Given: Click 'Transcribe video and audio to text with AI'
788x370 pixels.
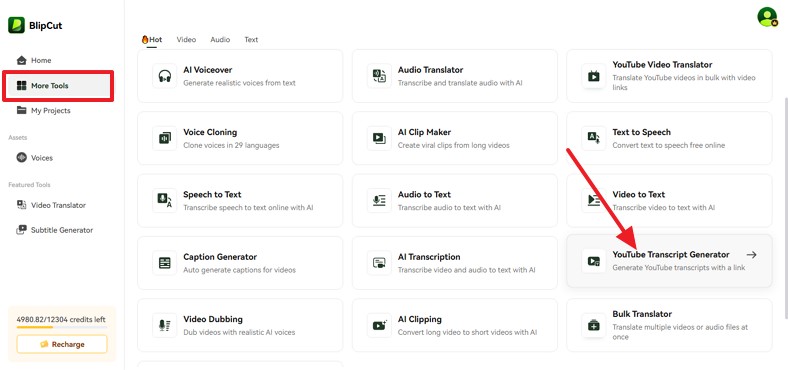Looking at the screenshot, I should pyautogui.click(x=466, y=270).
